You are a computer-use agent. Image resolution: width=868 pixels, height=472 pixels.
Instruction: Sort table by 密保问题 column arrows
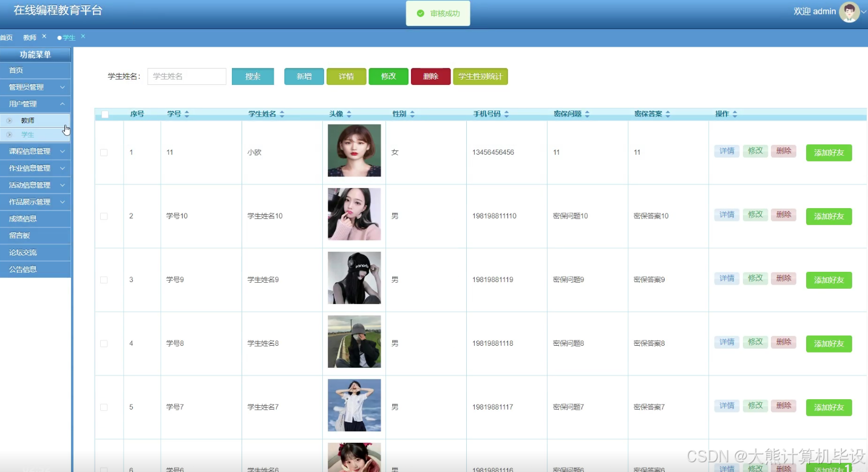(x=587, y=114)
